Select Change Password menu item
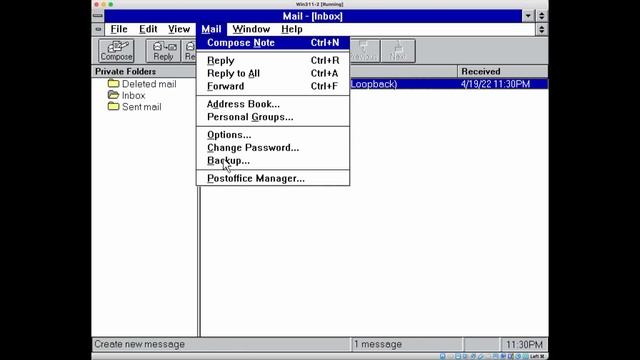This screenshot has width=640, height=360. pyautogui.click(x=273, y=148)
